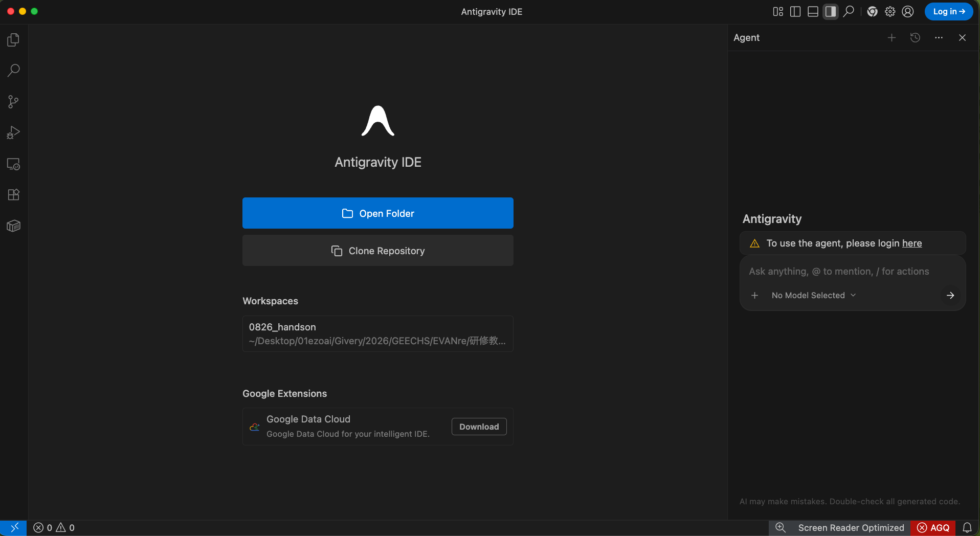Open the 0826_handson workspace

(x=378, y=333)
